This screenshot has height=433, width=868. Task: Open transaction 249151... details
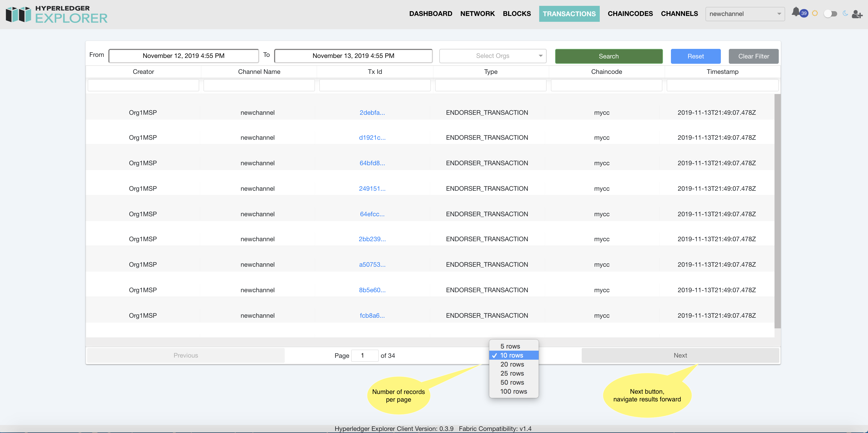[x=372, y=188]
